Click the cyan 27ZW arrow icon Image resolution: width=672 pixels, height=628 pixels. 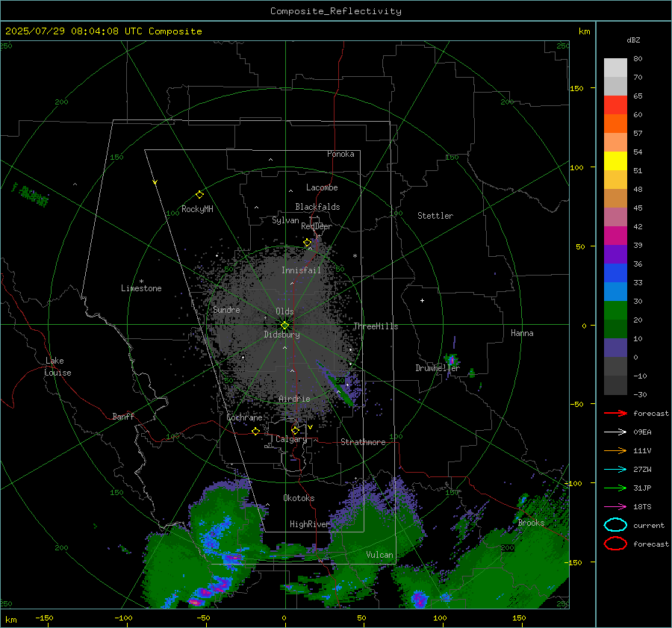point(615,470)
